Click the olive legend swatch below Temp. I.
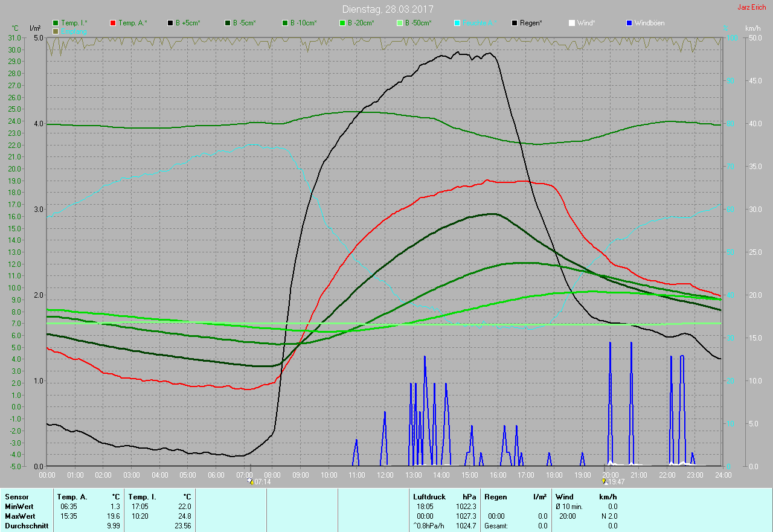The image size is (773, 532). (56, 31)
